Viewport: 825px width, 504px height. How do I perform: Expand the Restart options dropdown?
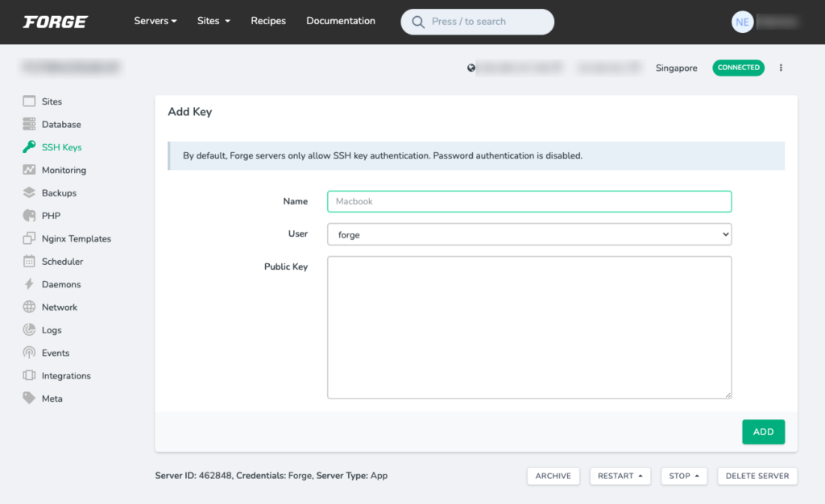coord(620,476)
